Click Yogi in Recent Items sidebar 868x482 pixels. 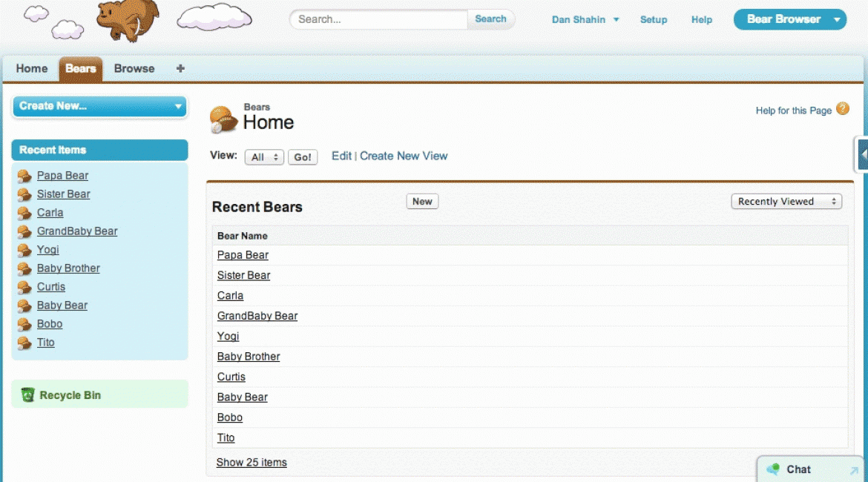click(47, 250)
